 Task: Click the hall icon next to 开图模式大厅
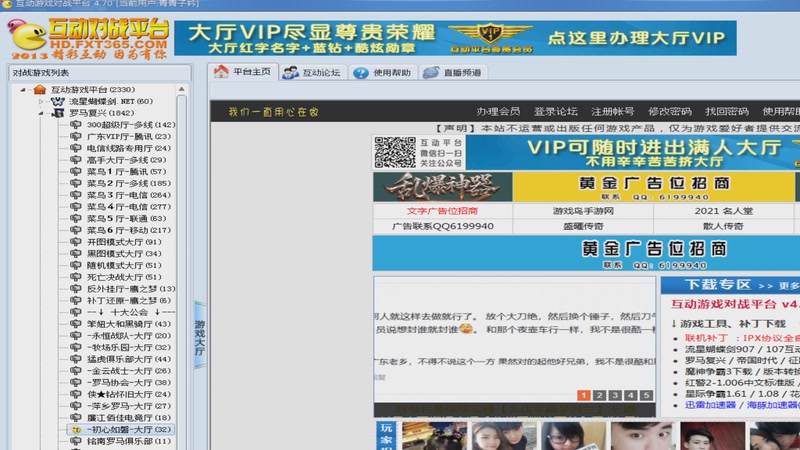pos(76,242)
